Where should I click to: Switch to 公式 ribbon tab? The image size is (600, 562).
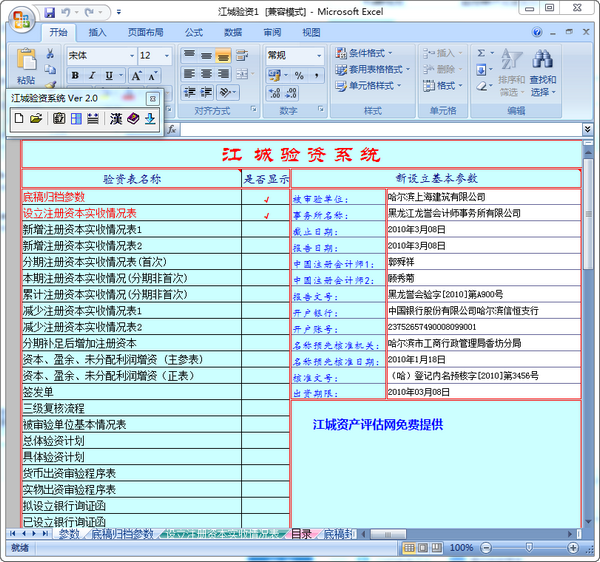(x=194, y=33)
